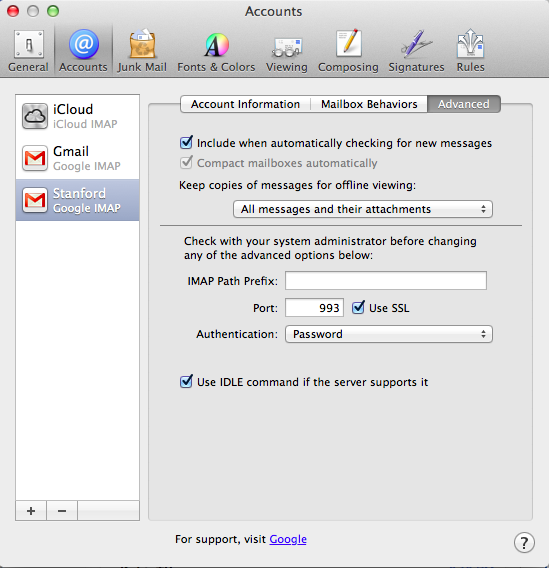Follow the Google support link
549x568 pixels.
coord(288,539)
